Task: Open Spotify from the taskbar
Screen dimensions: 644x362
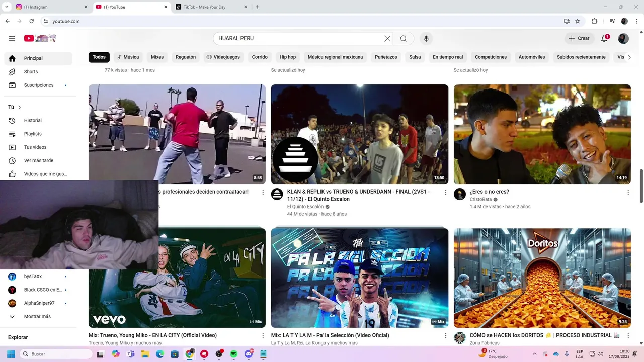Action: click(x=233, y=354)
